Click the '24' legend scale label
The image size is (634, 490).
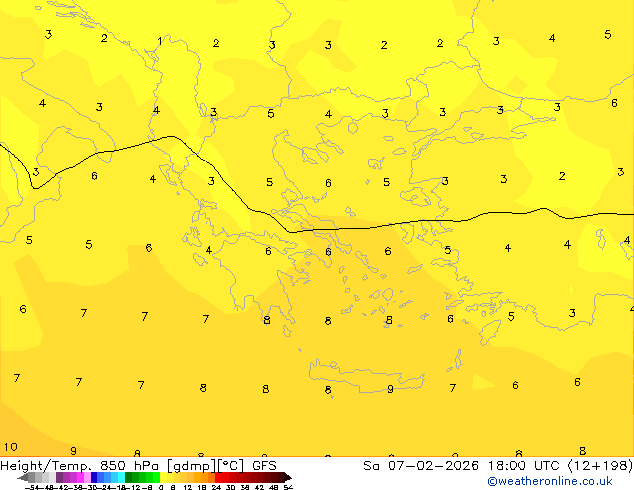[216, 487]
